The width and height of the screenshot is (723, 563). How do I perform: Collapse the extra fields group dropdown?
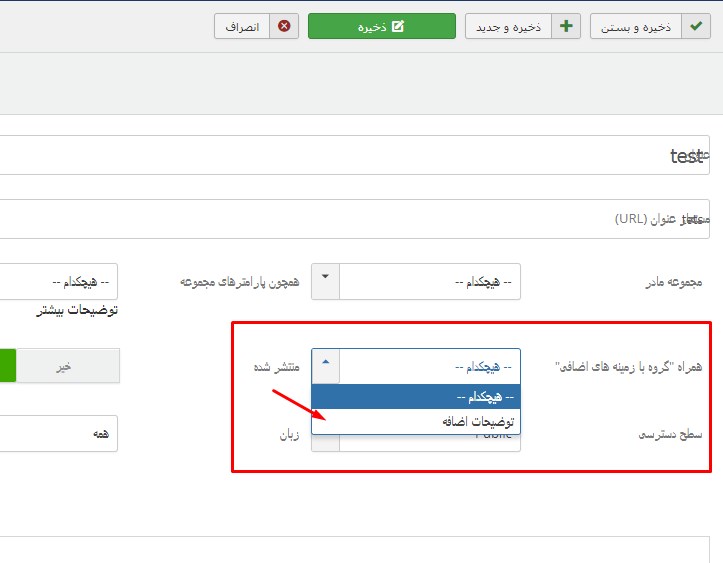[416, 366]
